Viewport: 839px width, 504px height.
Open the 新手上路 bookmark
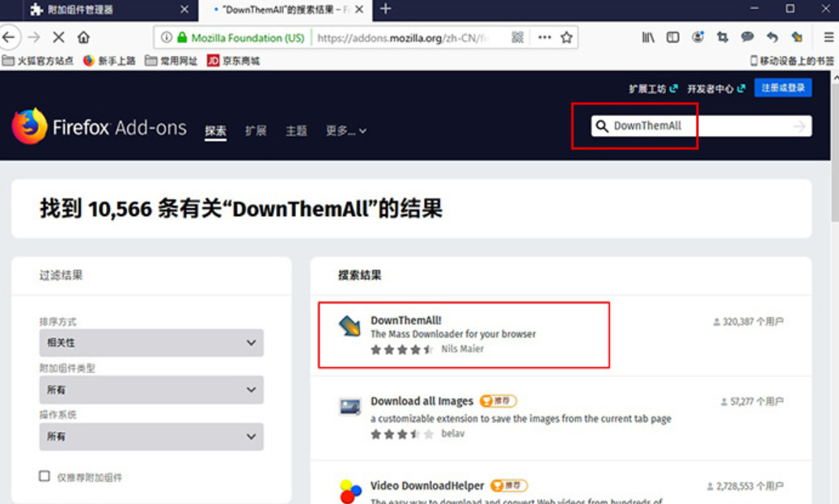pyautogui.click(x=109, y=61)
